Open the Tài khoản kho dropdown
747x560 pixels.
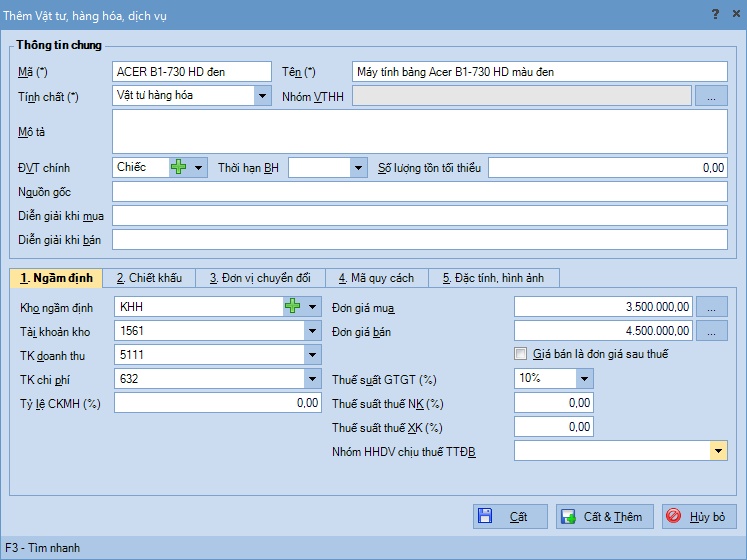coord(313,331)
